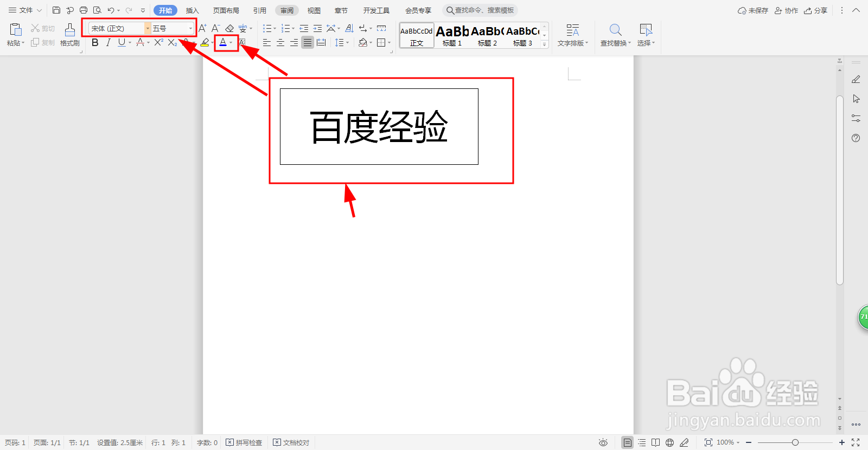Toggle justify alignment
Viewport: 868px width, 450px height.
pyautogui.click(x=308, y=42)
